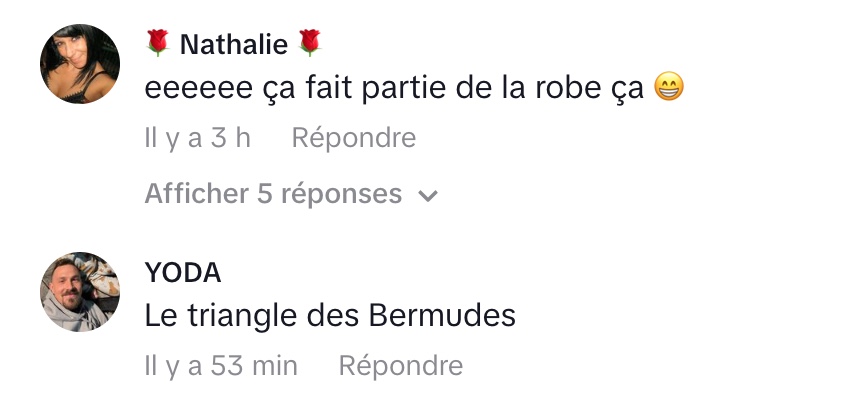Reply to YODA's comment with Répondre
Screen dimensions: 868x400
click(x=401, y=366)
